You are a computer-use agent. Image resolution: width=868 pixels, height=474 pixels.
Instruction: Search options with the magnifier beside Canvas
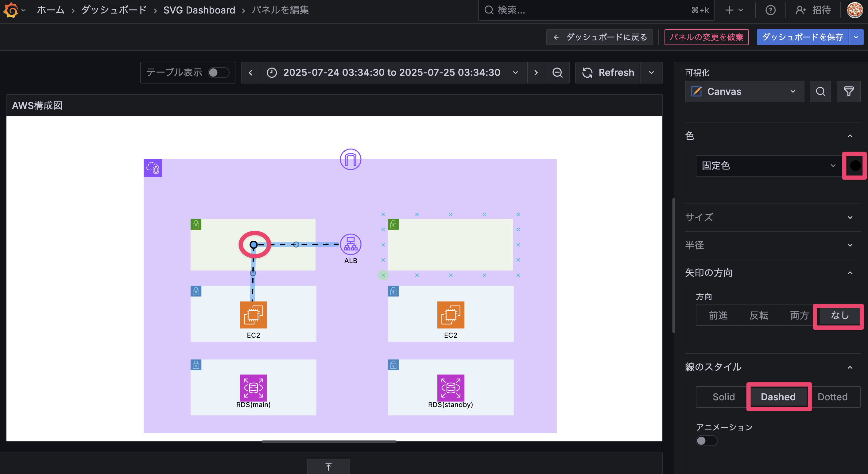[x=820, y=91]
